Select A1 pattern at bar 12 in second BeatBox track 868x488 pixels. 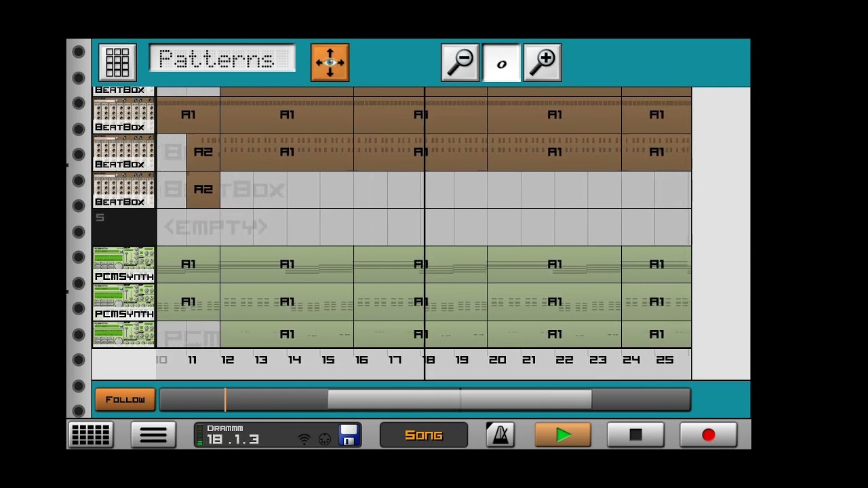(x=287, y=115)
